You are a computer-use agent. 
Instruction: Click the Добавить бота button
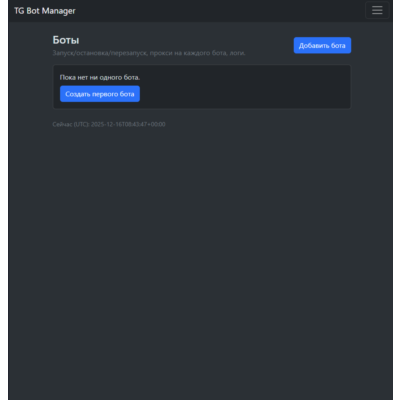[x=322, y=45]
